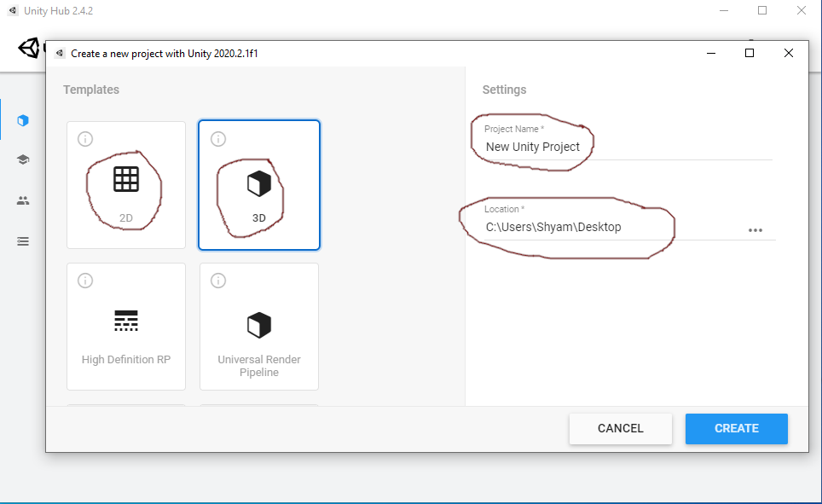Open info icon on Universal Render Pipeline card

(x=218, y=281)
